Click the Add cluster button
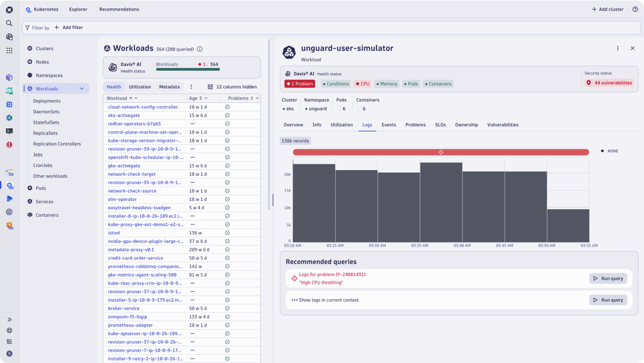644x363 pixels. coord(608,9)
